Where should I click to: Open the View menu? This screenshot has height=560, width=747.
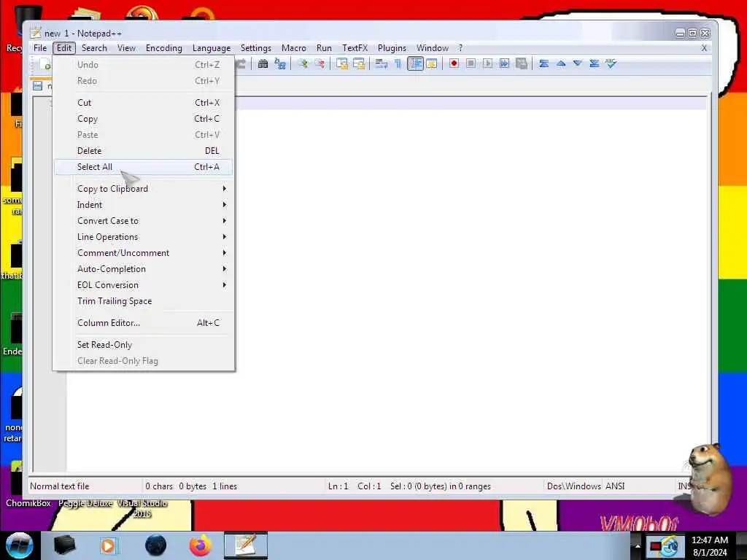point(127,48)
